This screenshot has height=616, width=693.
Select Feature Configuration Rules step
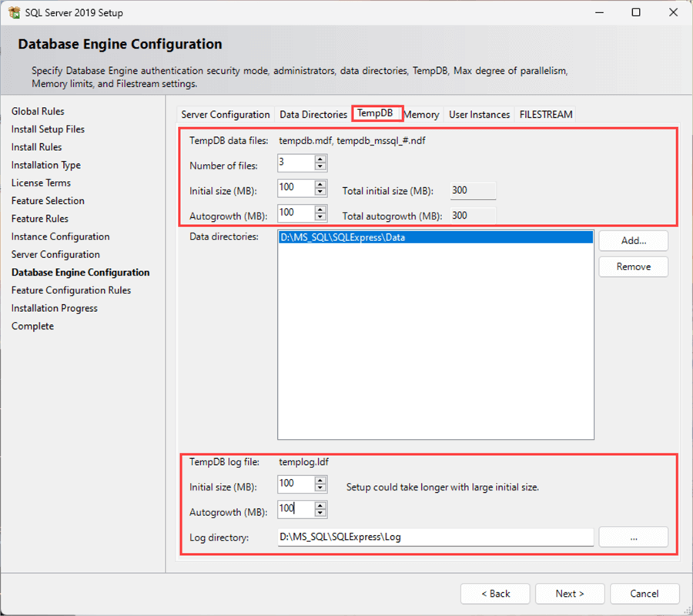(71, 290)
